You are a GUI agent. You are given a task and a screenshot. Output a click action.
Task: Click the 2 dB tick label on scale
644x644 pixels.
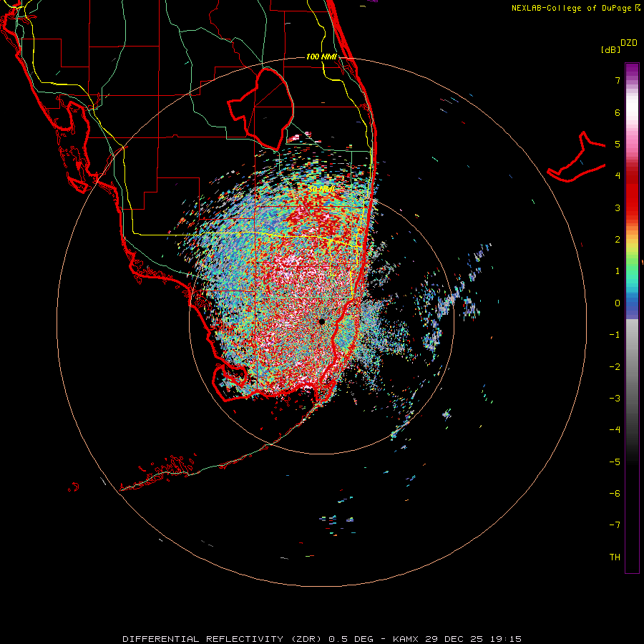point(618,240)
